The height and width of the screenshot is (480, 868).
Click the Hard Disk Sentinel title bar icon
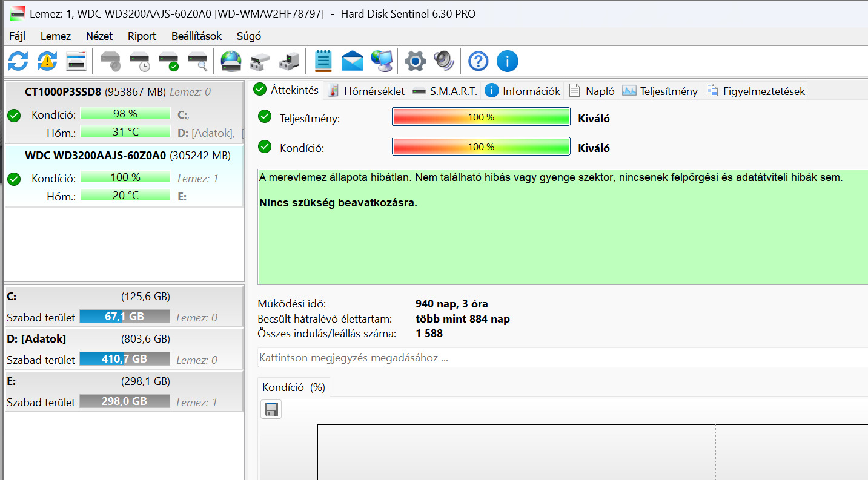18,13
